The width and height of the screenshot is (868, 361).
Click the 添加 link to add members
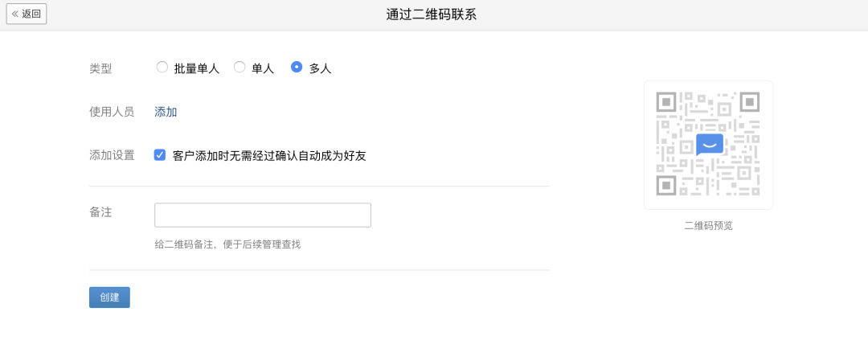click(166, 112)
